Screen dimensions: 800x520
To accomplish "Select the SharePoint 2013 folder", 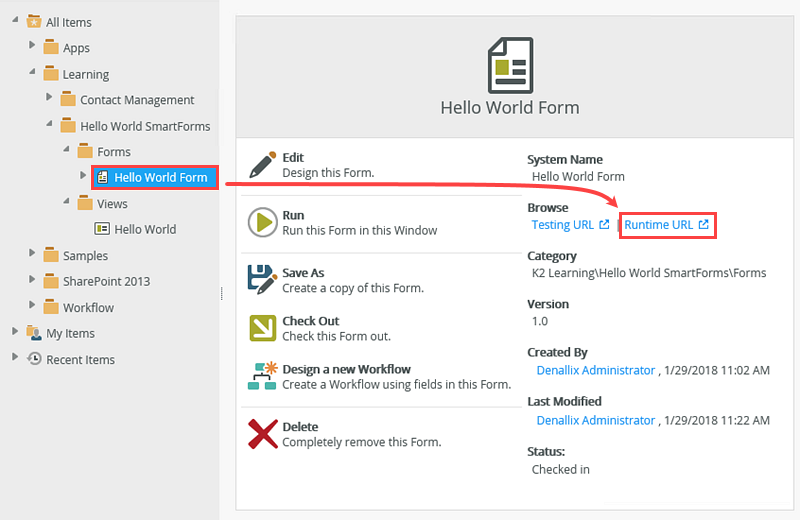I will click(106, 281).
